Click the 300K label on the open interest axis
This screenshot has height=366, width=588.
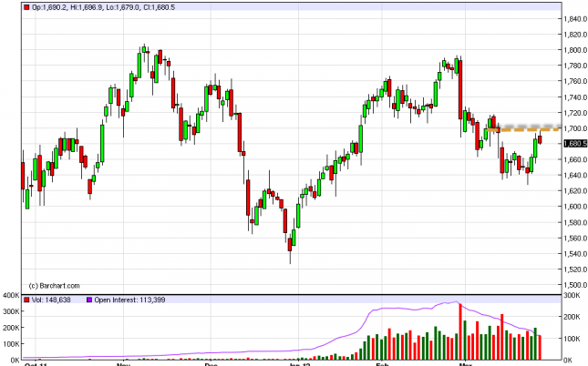tap(572, 296)
